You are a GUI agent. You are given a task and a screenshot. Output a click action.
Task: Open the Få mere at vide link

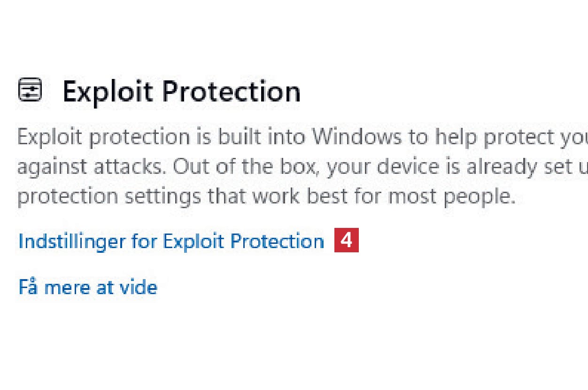88,287
